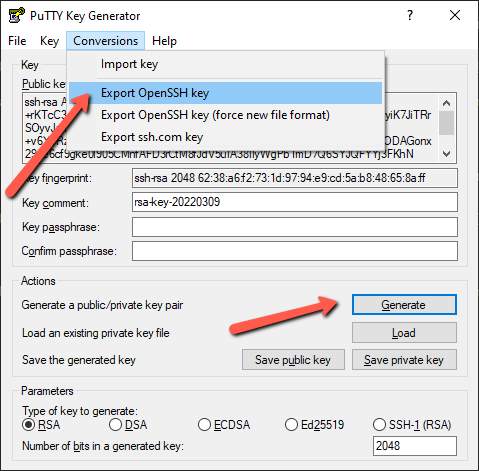This screenshot has height=471, width=479.
Task: Click Save private key button
Action: click(404, 360)
